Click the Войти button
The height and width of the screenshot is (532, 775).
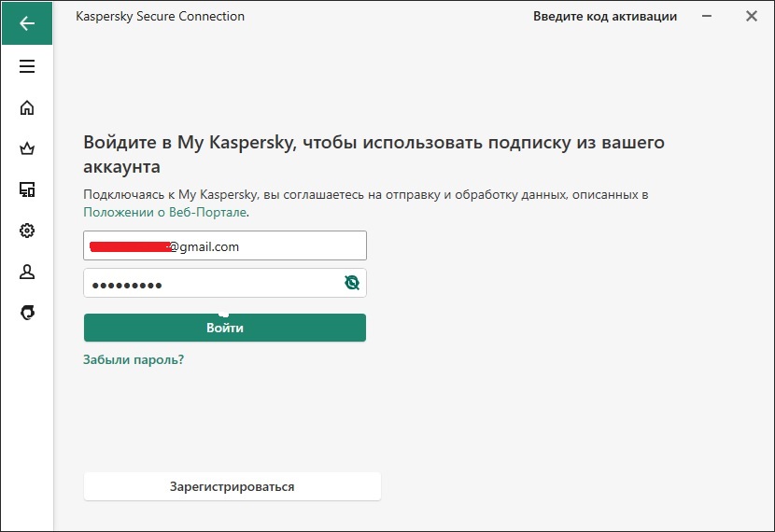click(x=225, y=328)
